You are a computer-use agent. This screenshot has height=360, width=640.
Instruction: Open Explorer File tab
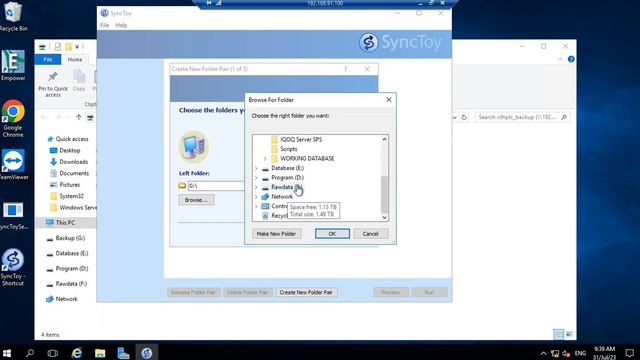[x=48, y=60]
